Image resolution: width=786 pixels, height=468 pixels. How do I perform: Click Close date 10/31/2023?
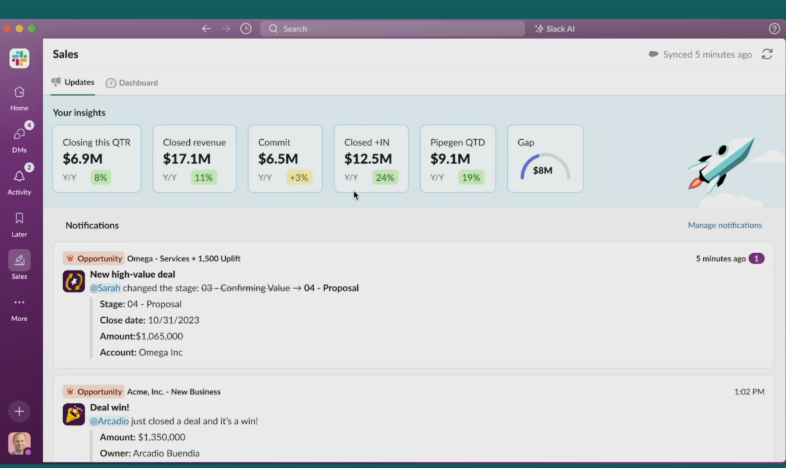(149, 320)
